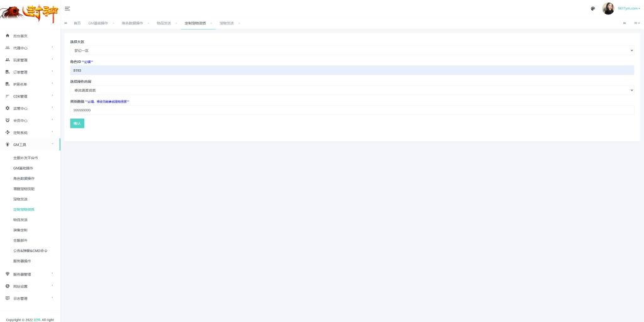This screenshot has width=644, height=322.
Task: Click the 监管中心 gear icon
Action: 8,108
